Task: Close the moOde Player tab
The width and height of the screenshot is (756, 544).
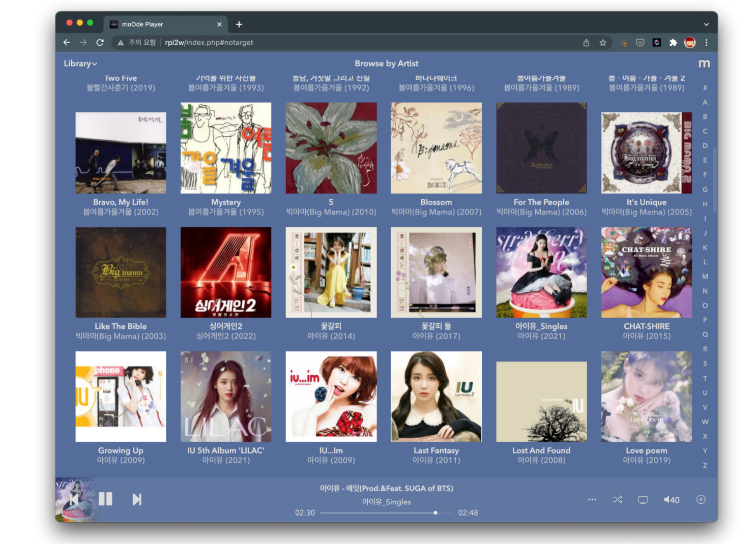Action: 219,24
